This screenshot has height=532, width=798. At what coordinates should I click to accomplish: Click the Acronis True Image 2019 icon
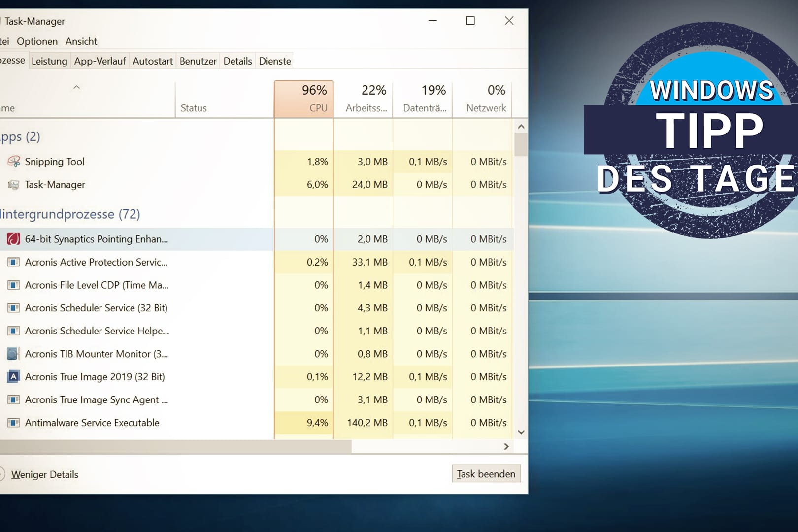coord(14,376)
